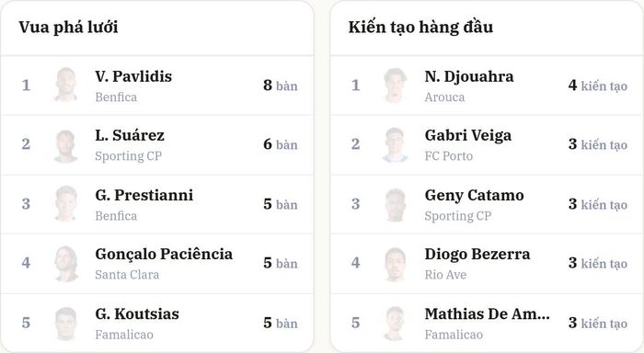The image size is (644, 353).
Task: Open Kiến tạo hàng đầu heading
Action: [x=420, y=27]
